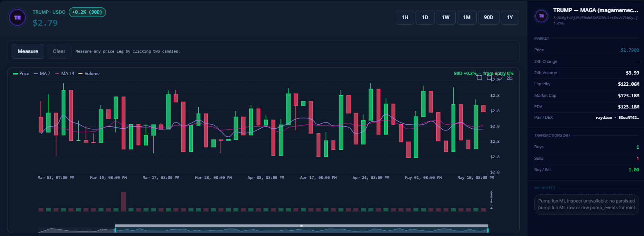Click the 24h Volume value $3.99
This screenshot has width=644, height=236.
coord(632,73)
